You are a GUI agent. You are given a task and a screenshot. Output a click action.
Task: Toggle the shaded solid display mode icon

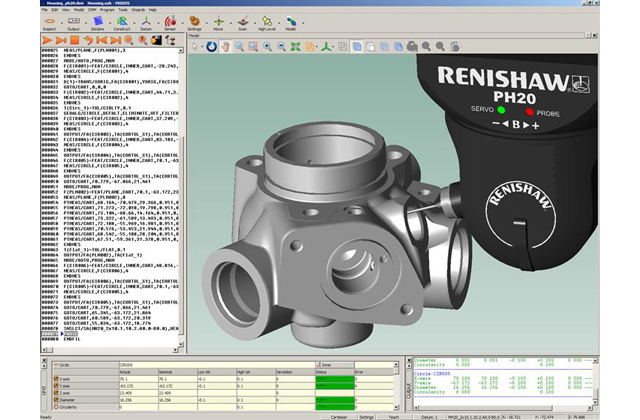pos(357,47)
